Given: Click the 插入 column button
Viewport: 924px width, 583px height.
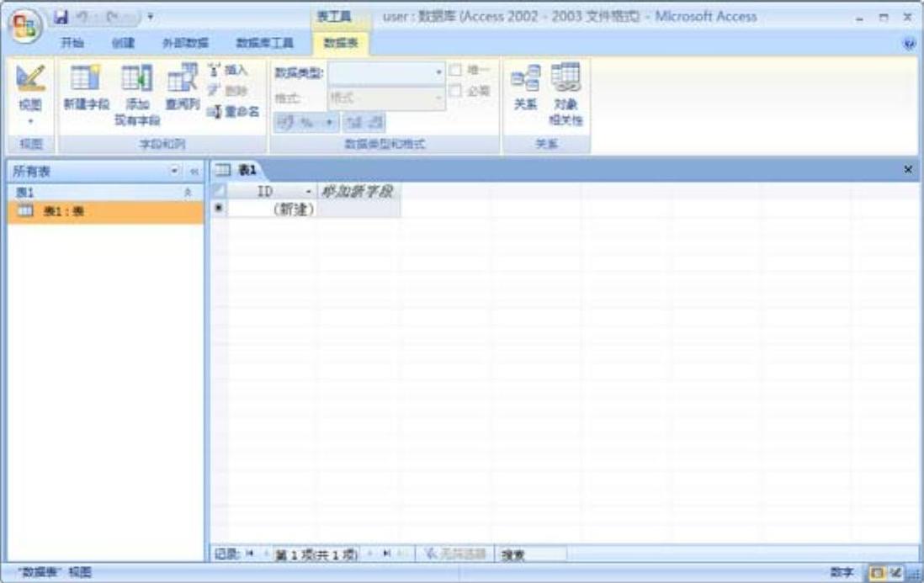Looking at the screenshot, I should click(x=227, y=70).
